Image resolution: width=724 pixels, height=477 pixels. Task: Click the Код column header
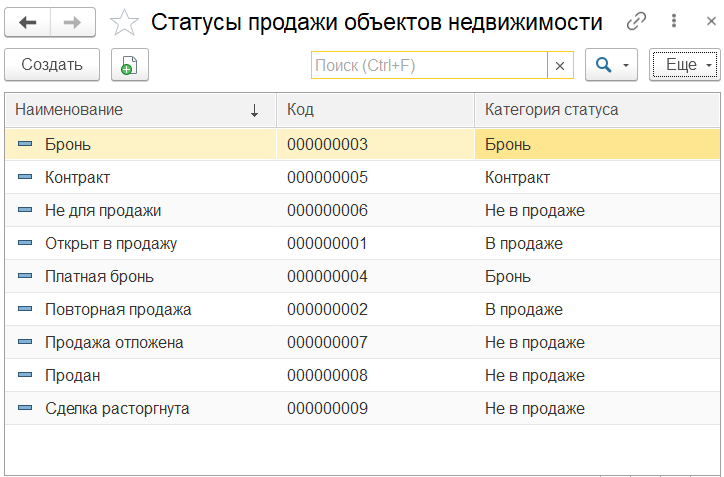coord(374,110)
